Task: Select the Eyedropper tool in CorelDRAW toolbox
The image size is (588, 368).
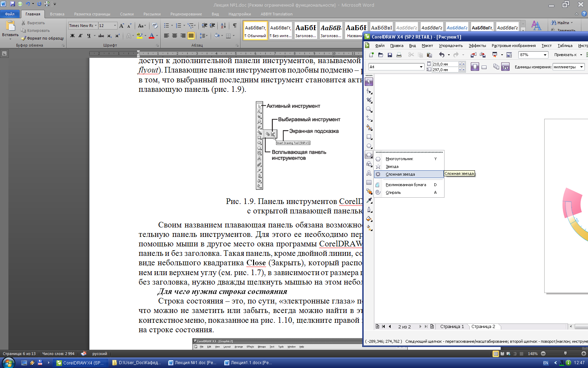Action: tap(369, 200)
